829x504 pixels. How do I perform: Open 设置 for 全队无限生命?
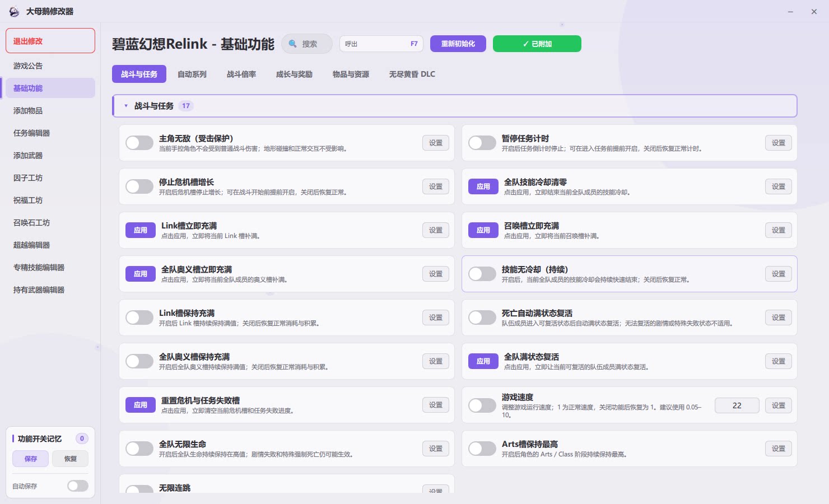pyautogui.click(x=436, y=449)
